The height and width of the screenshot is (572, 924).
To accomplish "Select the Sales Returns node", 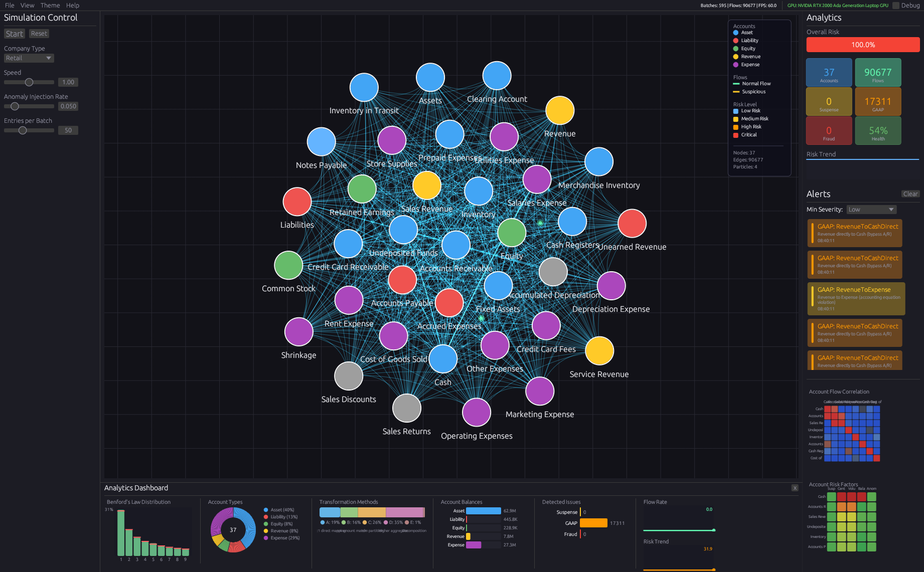I will pos(406,408).
